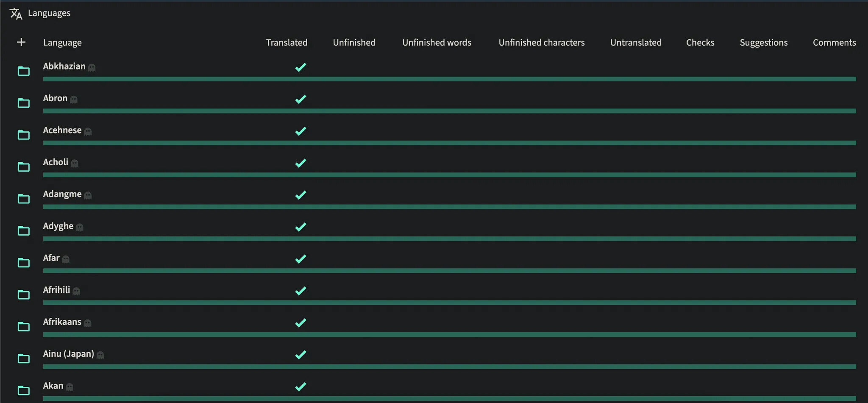Click the translated checkmark for Abron

[x=300, y=99]
